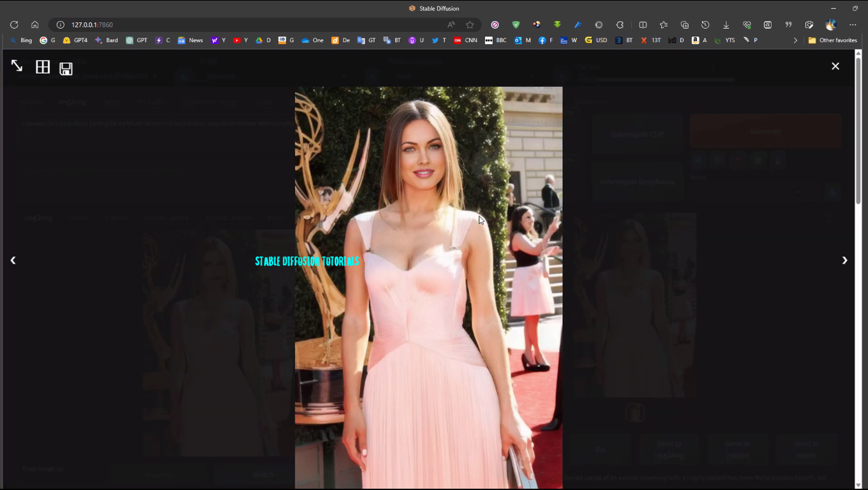
Task: Open the green shield extension icon
Action: coord(516,25)
